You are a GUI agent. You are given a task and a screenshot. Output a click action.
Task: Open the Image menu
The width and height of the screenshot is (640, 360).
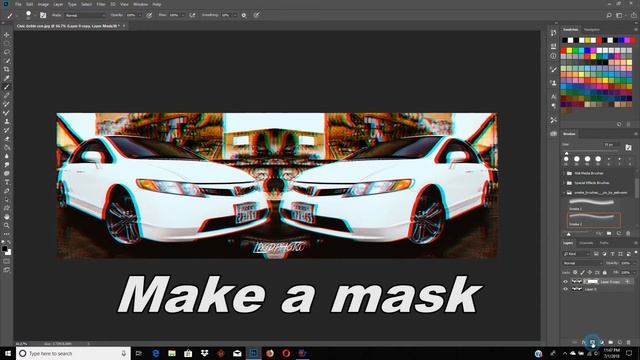point(43,4)
